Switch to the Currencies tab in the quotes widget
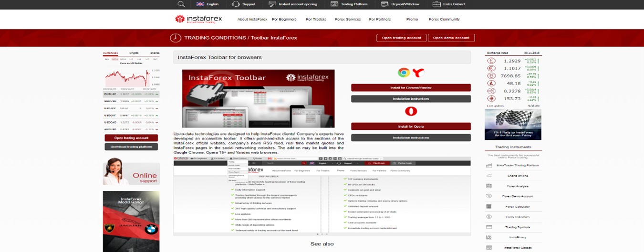644x252 pixels. pyautogui.click(x=111, y=53)
